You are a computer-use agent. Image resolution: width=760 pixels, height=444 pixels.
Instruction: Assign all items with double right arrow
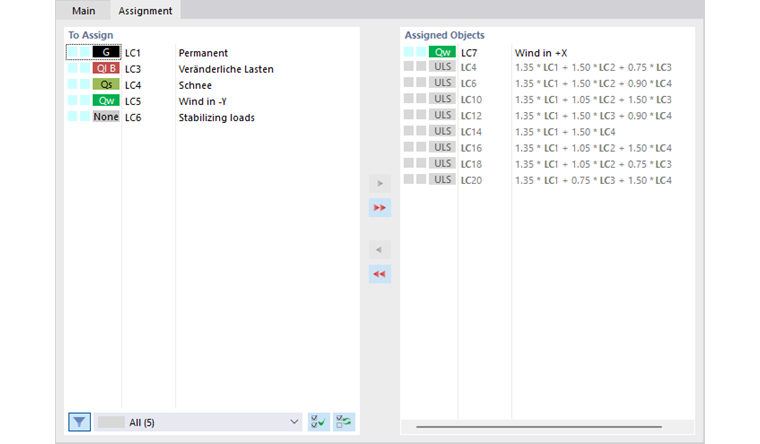click(380, 207)
